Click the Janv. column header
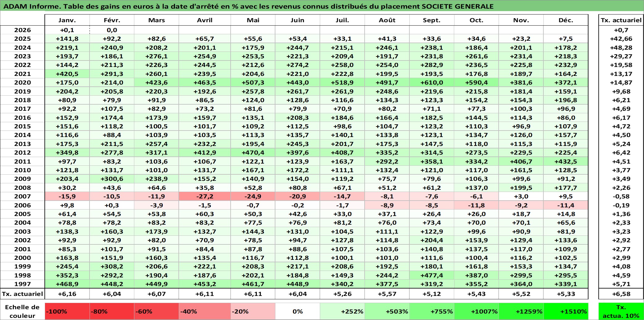The image size is (644, 320). tap(67, 20)
